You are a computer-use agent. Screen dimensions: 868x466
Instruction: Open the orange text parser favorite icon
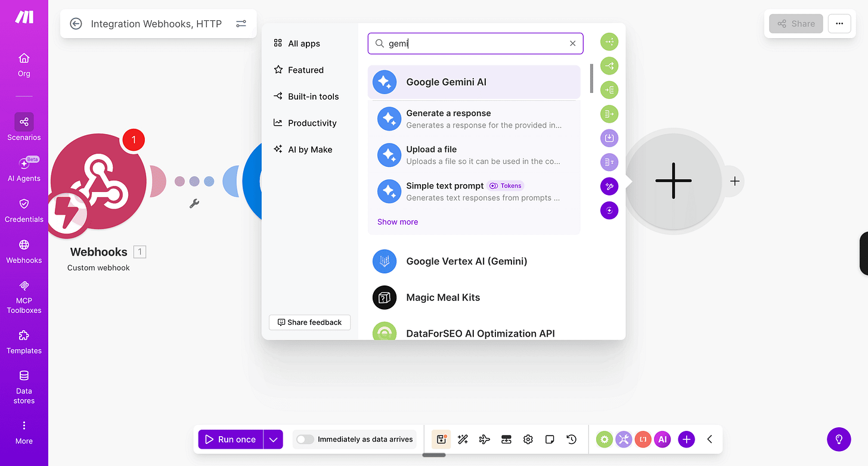[643, 439]
